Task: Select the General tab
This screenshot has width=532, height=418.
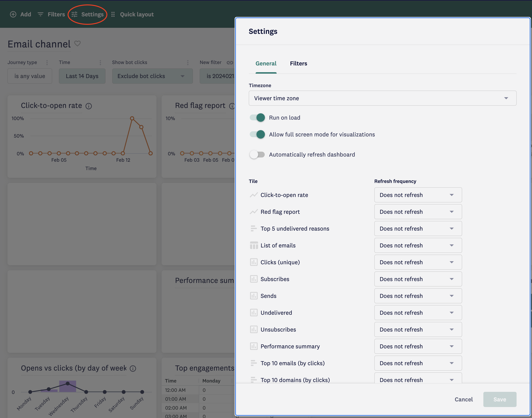Action: point(266,63)
